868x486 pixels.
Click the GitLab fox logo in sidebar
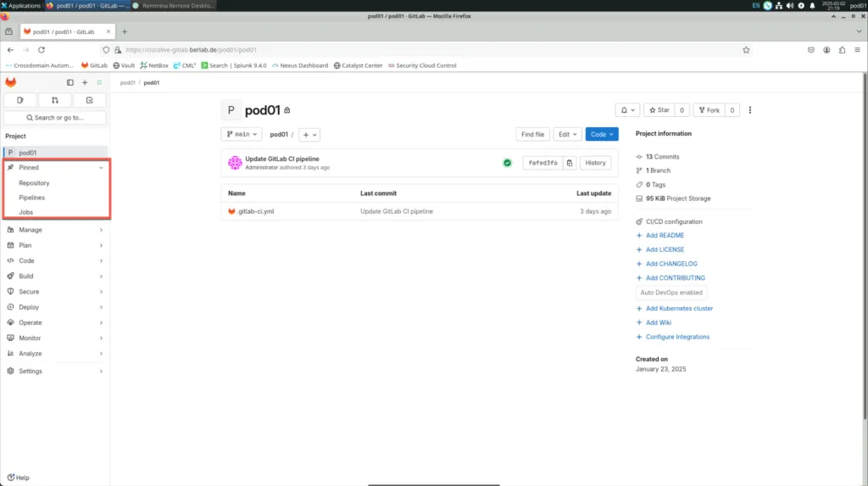coord(11,82)
